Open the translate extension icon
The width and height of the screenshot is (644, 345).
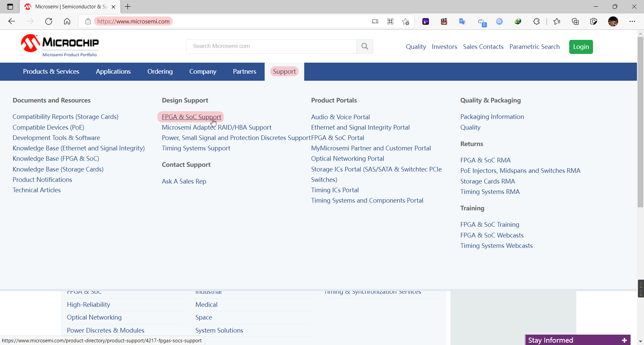[463, 21]
